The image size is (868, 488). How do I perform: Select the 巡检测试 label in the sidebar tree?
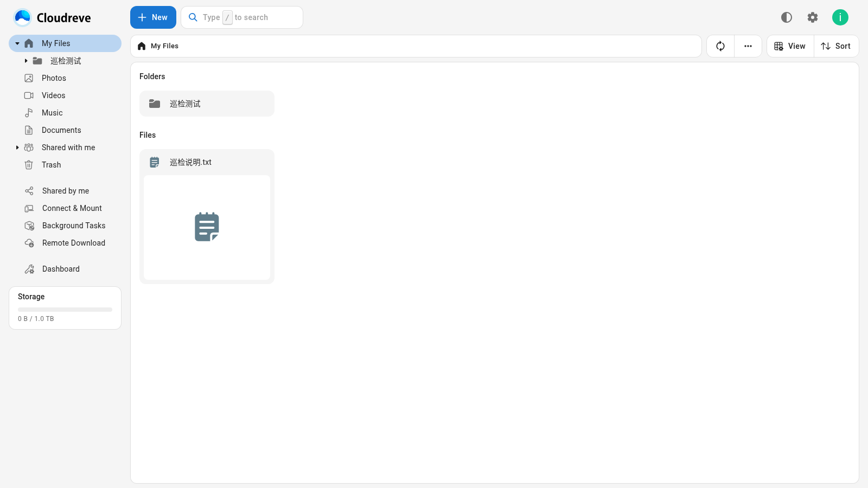coord(66,61)
